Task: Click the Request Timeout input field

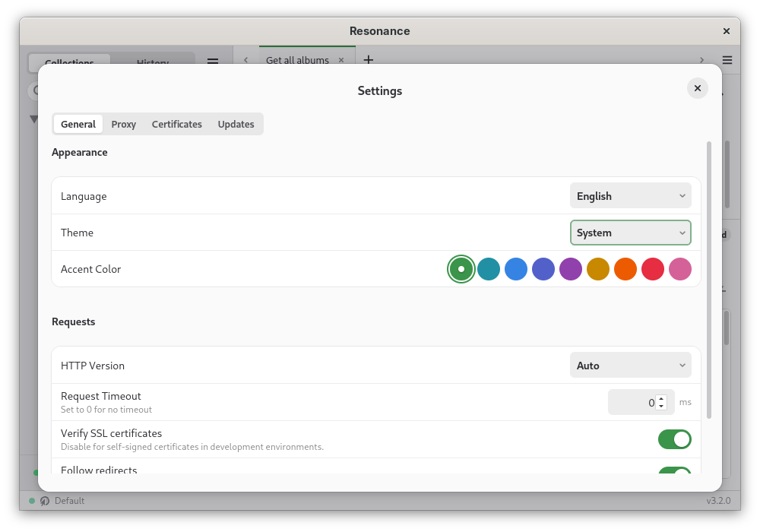Action: [x=641, y=402]
